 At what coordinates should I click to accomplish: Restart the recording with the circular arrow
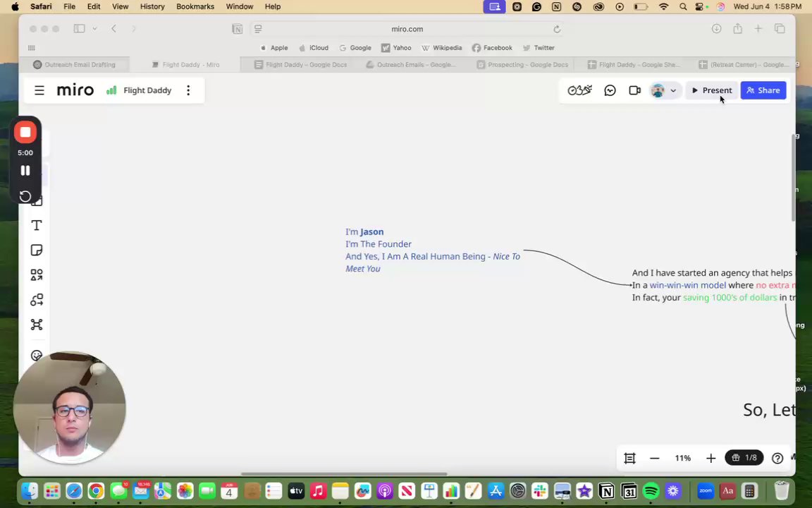25,196
